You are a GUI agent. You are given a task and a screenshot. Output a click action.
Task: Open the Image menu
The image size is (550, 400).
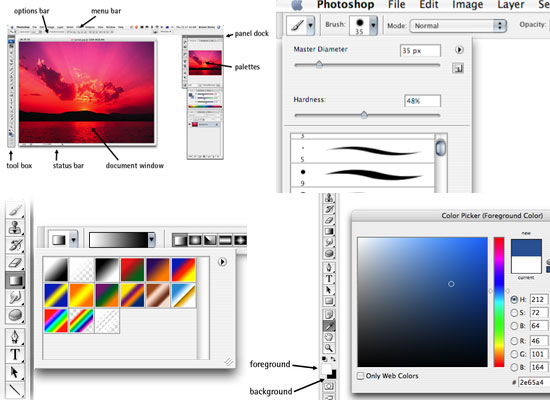467,5
